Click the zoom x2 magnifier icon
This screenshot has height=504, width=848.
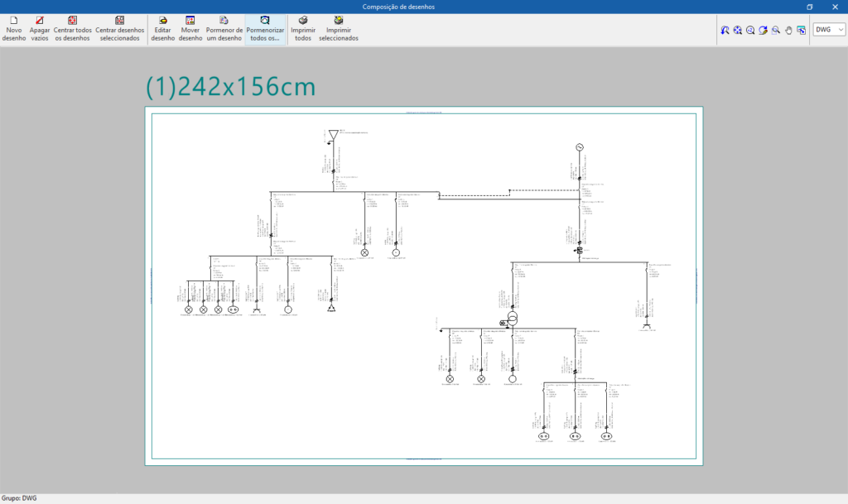(750, 30)
